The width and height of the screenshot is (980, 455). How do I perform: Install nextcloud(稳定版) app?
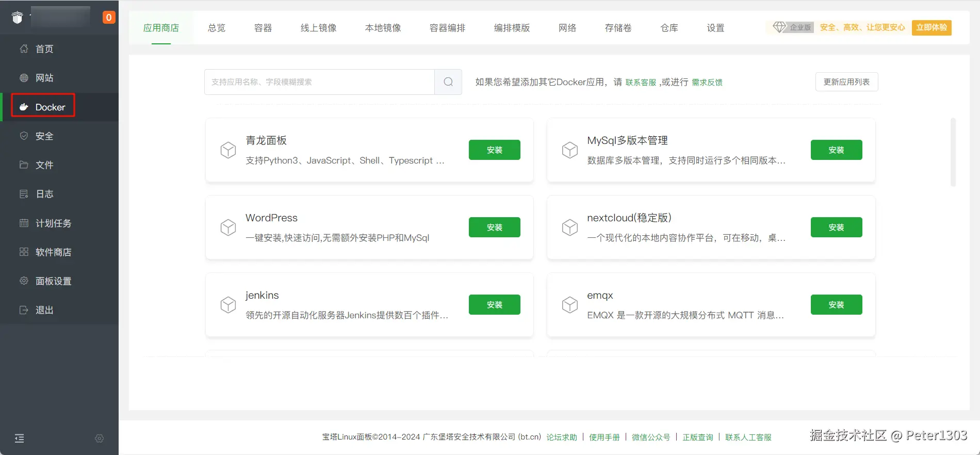click(x=837, y=228)
